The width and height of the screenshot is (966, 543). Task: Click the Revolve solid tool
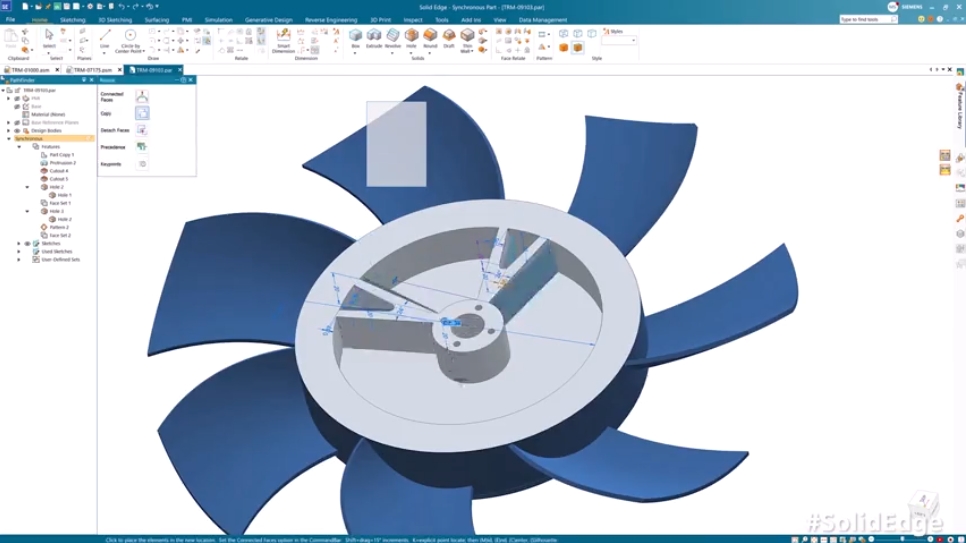click(392, 36)
